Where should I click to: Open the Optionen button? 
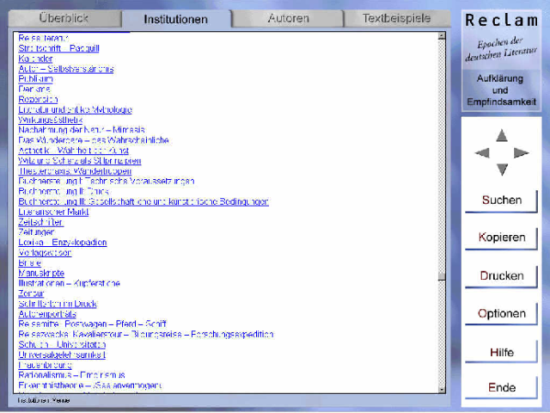501,314
